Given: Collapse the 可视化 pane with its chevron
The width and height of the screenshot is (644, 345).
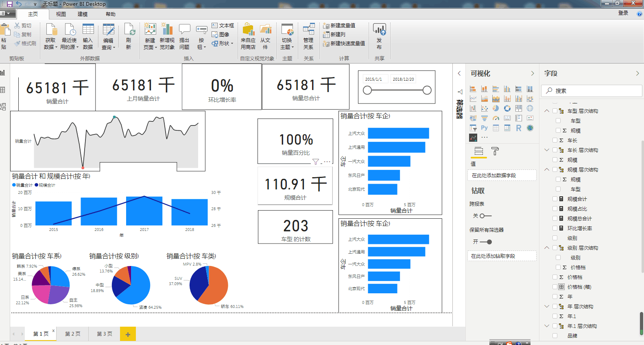Looking at the screenshot, I should pyautogui.click(x=533, y=73).
